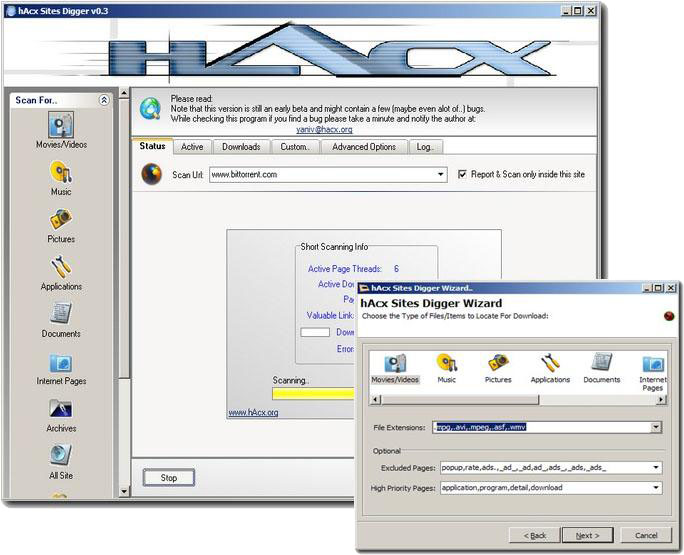The image size is (684, 555).
Task: Click the File Extensions text field
Action: click(x=542, y=428)
